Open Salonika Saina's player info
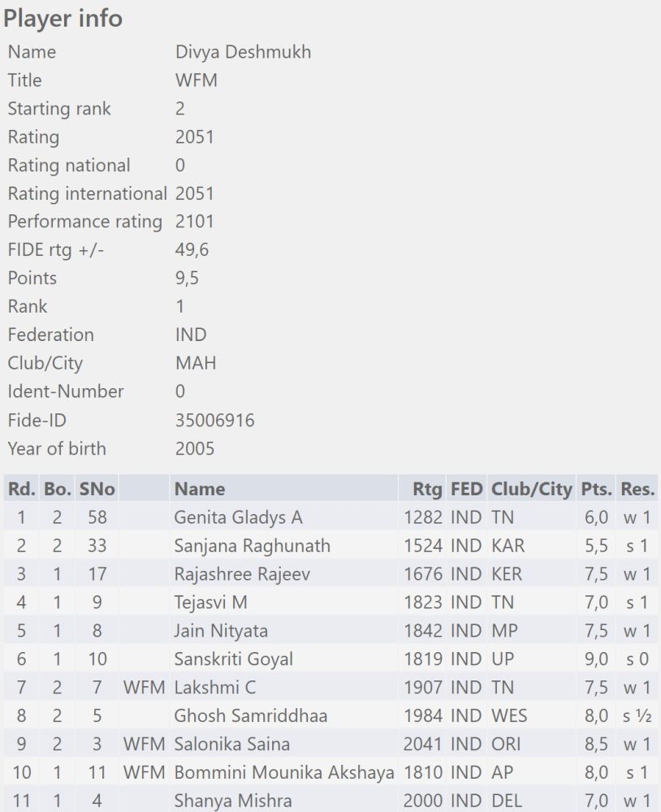Image resolution: width=661 pixels, height=812 pixels. coord(231,744)
